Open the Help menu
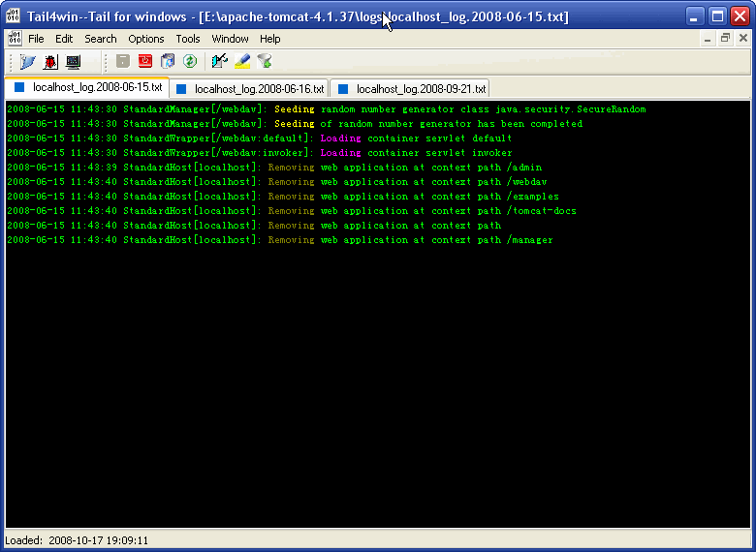Viewport: 756px width, 552px height. pyautogui.click(x=270, y=39)
